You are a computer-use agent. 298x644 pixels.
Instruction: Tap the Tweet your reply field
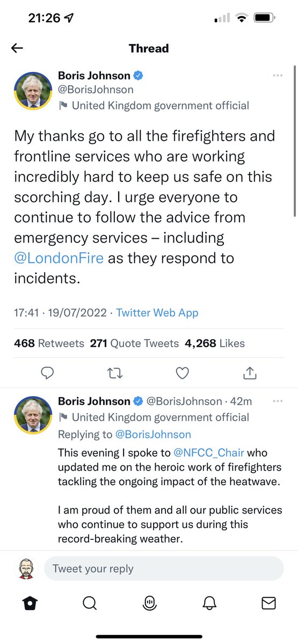point(164,568)
